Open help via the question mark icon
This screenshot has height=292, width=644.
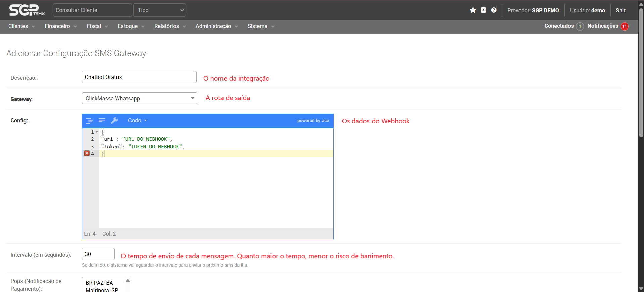coord(494,10)
